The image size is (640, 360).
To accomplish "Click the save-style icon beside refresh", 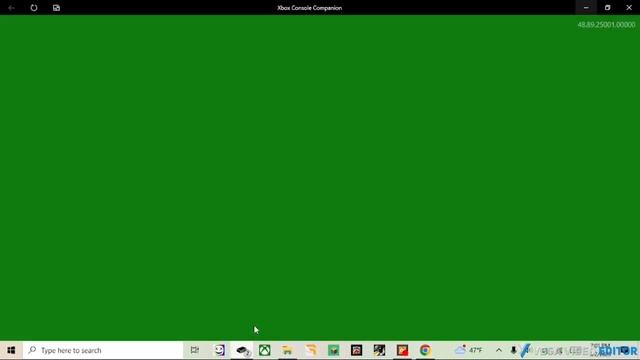I will [x=56, y=7].
